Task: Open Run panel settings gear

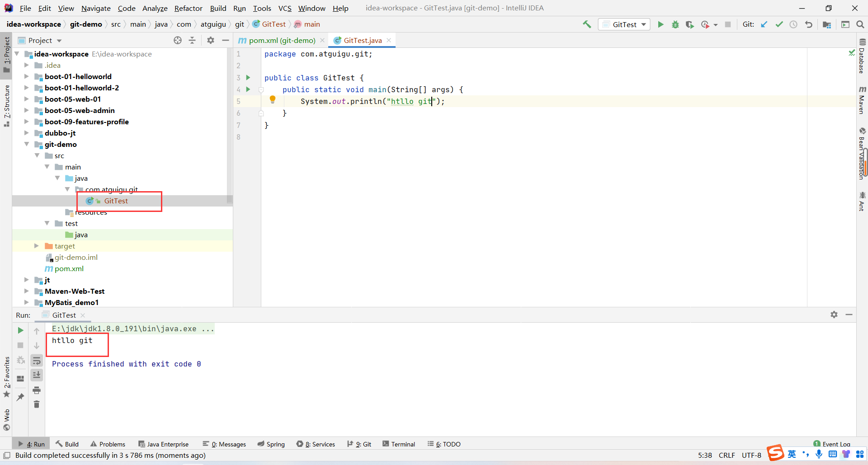Action: coord(834,315)
